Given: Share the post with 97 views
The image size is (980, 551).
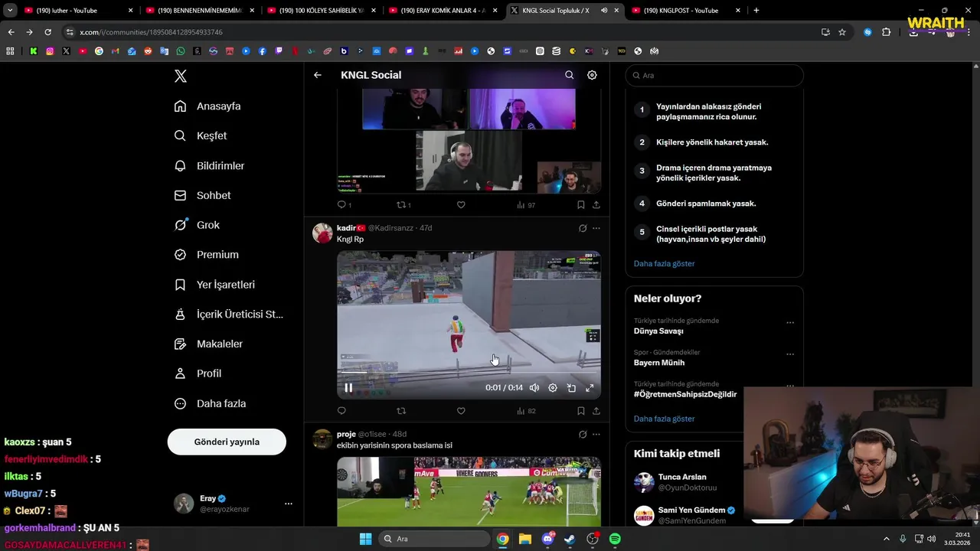Looking at the screenshot, I should 596,205.
